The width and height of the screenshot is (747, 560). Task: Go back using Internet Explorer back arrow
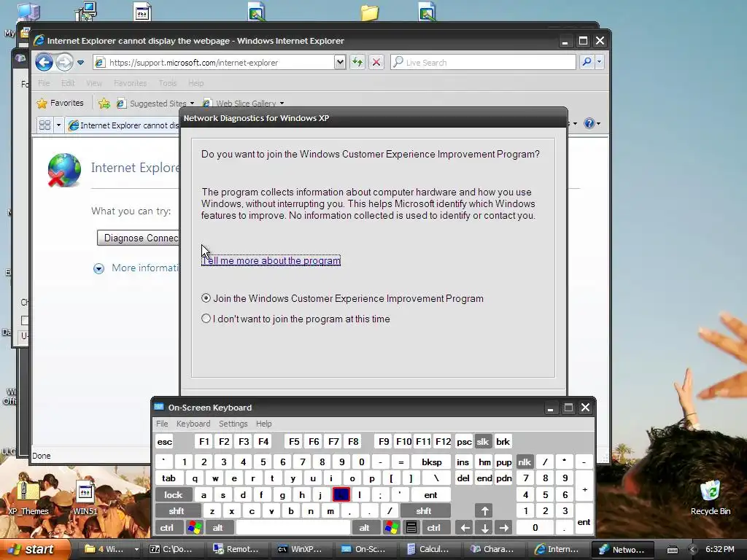tap(44, 63)
